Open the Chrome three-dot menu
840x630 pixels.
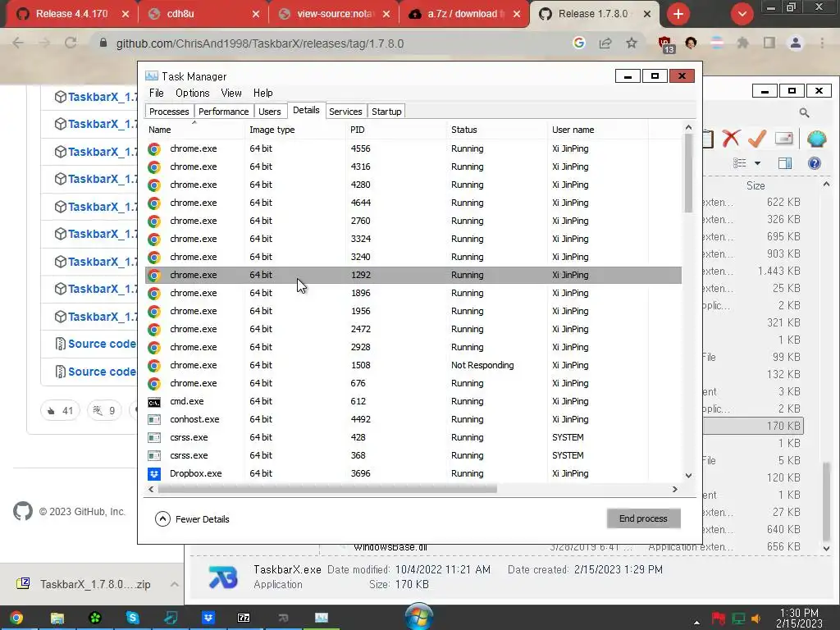pos(822,43)
